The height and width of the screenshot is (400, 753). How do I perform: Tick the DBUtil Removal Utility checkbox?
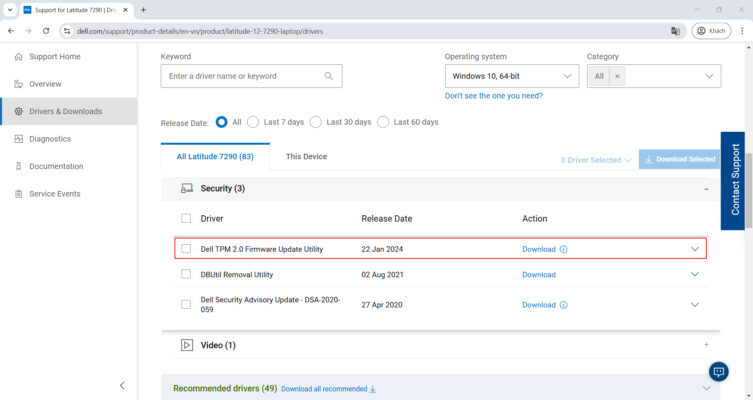(186, 274)
